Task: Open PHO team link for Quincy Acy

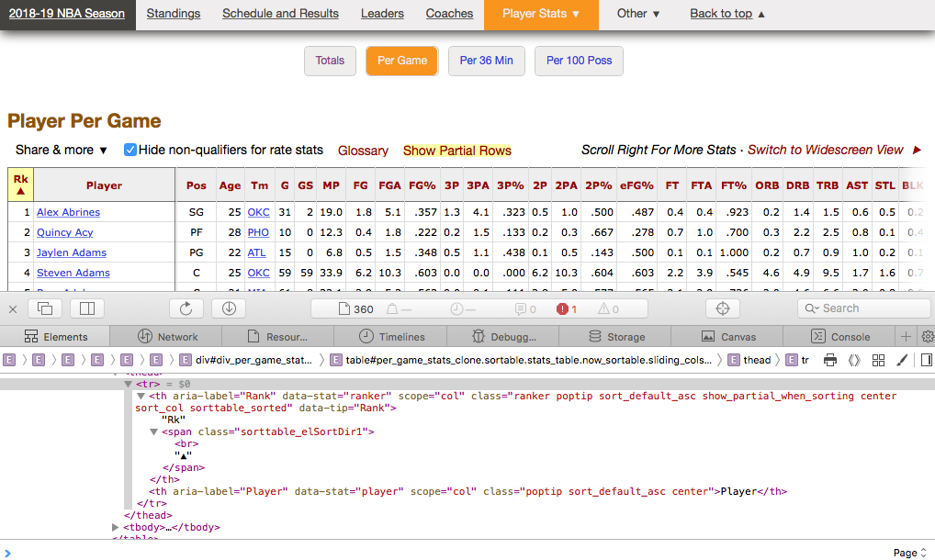Action: (258, 232)
